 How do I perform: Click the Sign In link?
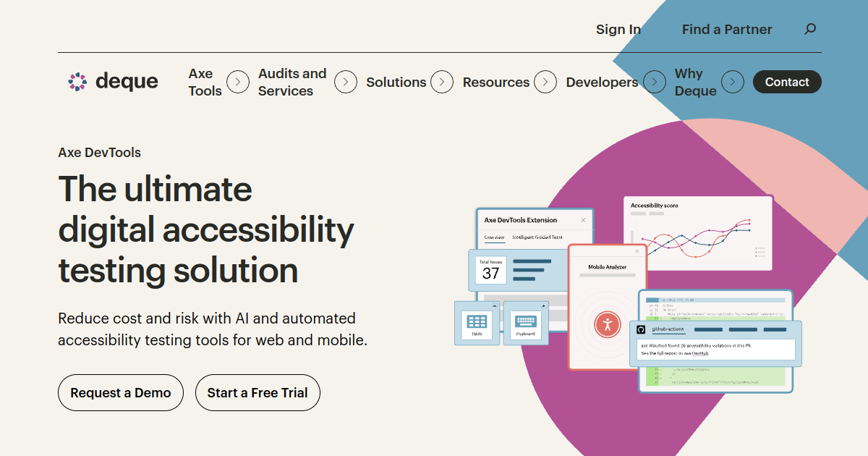click(x=618, y=30)
